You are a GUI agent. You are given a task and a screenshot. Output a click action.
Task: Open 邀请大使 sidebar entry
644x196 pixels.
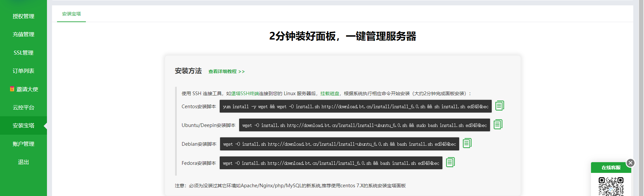[23, 89]
